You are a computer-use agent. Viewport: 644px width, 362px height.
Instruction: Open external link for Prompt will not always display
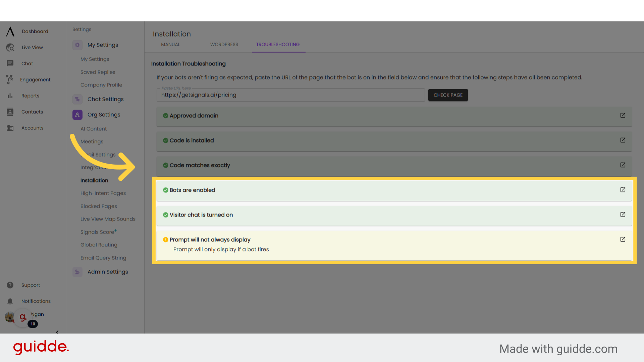(x=623, y=239)
